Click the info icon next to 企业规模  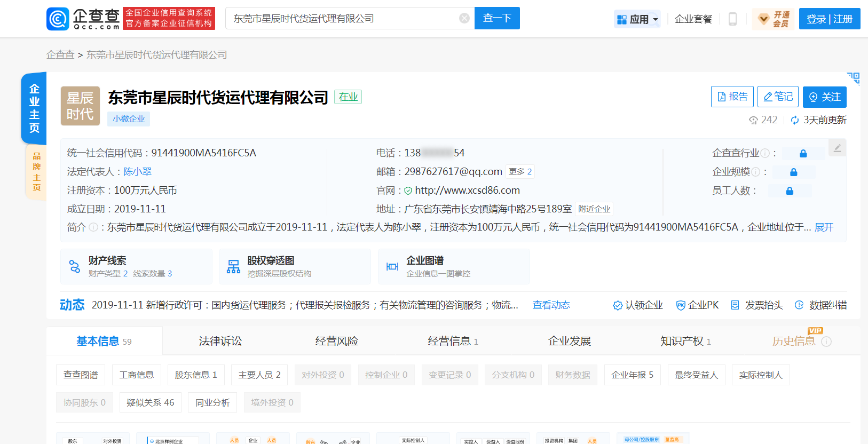(x=755, y=172)
